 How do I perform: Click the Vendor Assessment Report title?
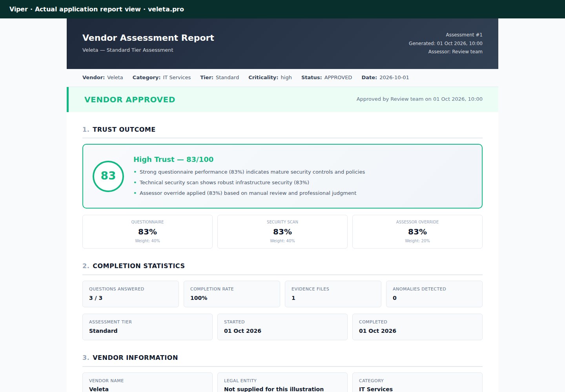pos(148,38)
